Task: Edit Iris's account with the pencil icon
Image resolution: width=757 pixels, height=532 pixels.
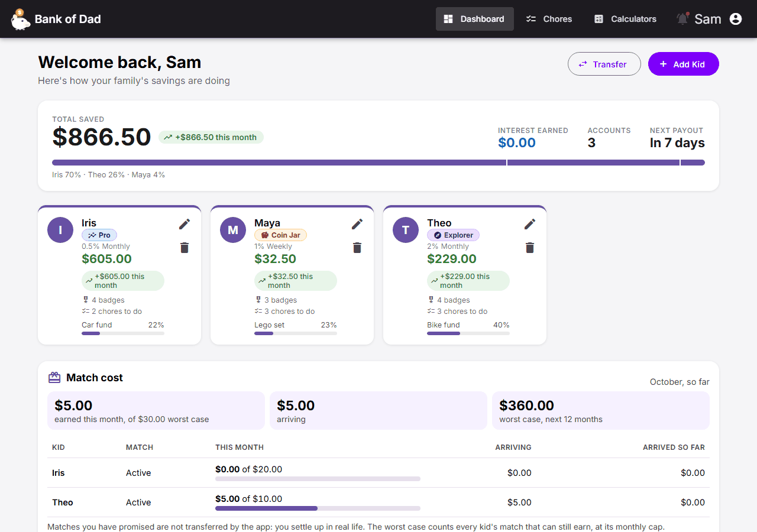Action: point(185,224)
